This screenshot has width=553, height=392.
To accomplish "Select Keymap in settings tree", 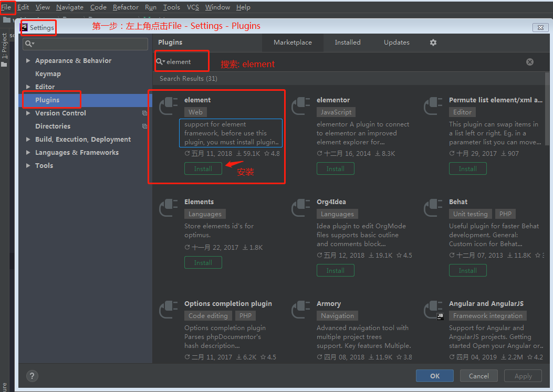I will click(48, 73).
